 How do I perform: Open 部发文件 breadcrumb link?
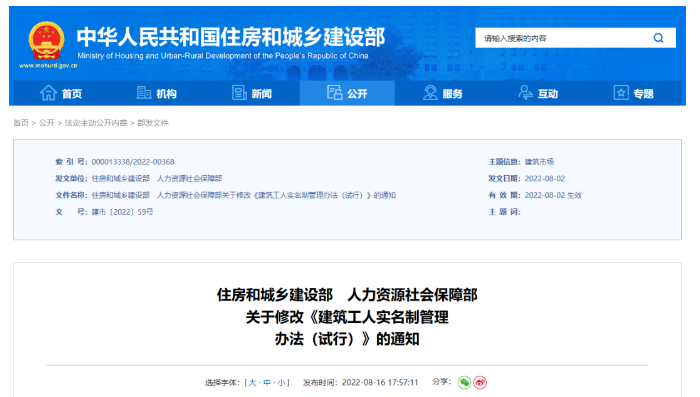click(153, 122)
